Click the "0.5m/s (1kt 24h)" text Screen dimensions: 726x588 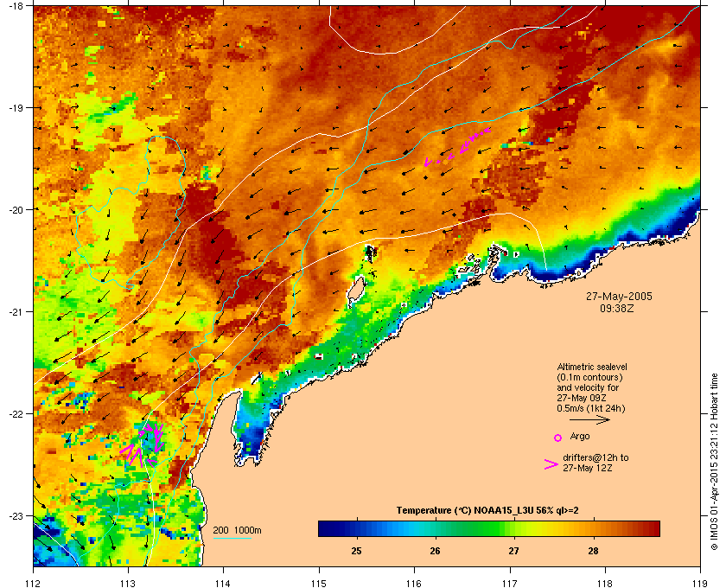point(591,409)
